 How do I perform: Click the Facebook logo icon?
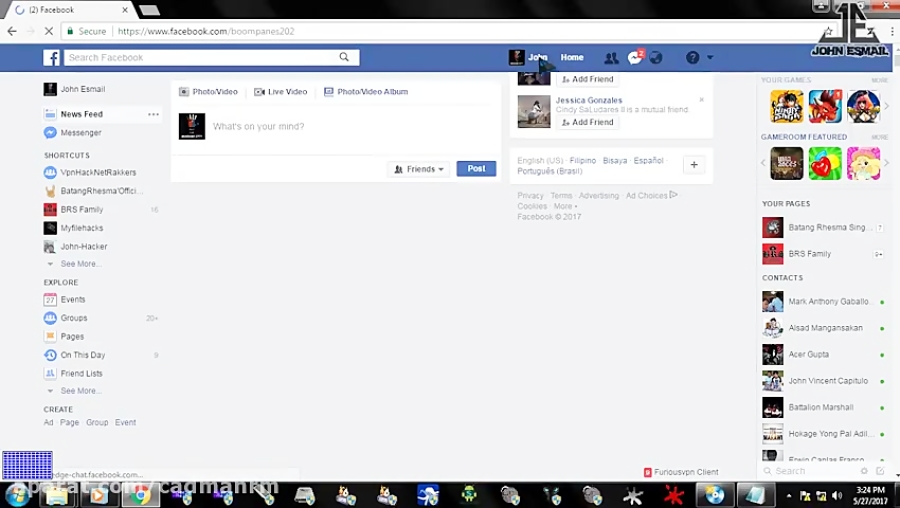51,57
